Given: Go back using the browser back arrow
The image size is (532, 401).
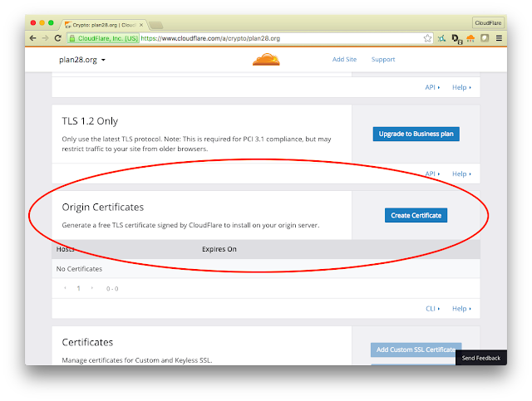Looking at the screenshot, I should 33,38.
